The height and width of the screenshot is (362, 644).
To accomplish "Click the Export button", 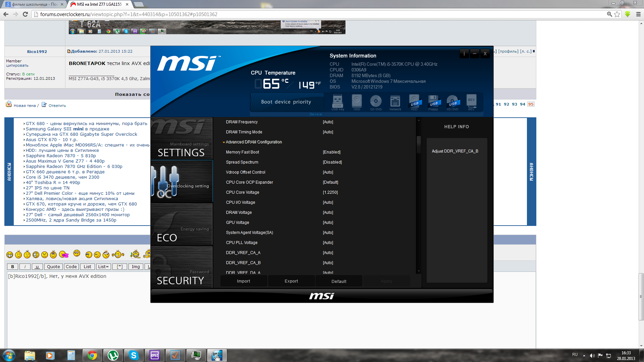I will 291,281.
